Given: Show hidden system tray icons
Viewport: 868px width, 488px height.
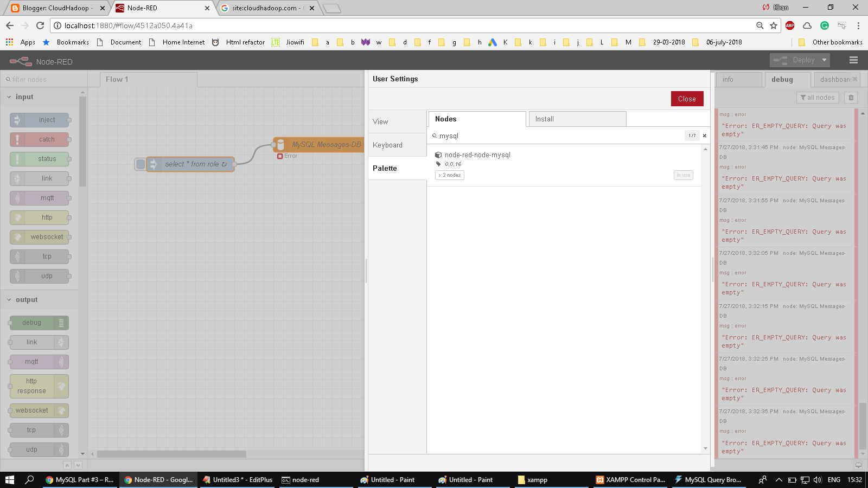Looking at the screenshot, I should coord(779,480).
